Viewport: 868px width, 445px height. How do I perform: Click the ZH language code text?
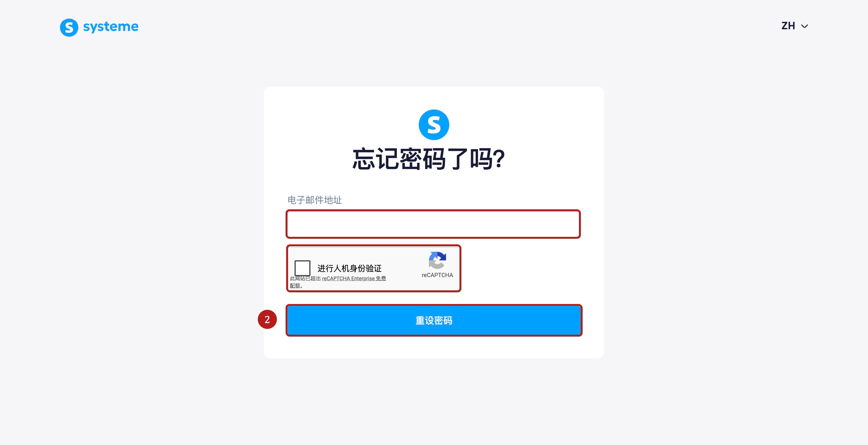[x=788, y=26]
